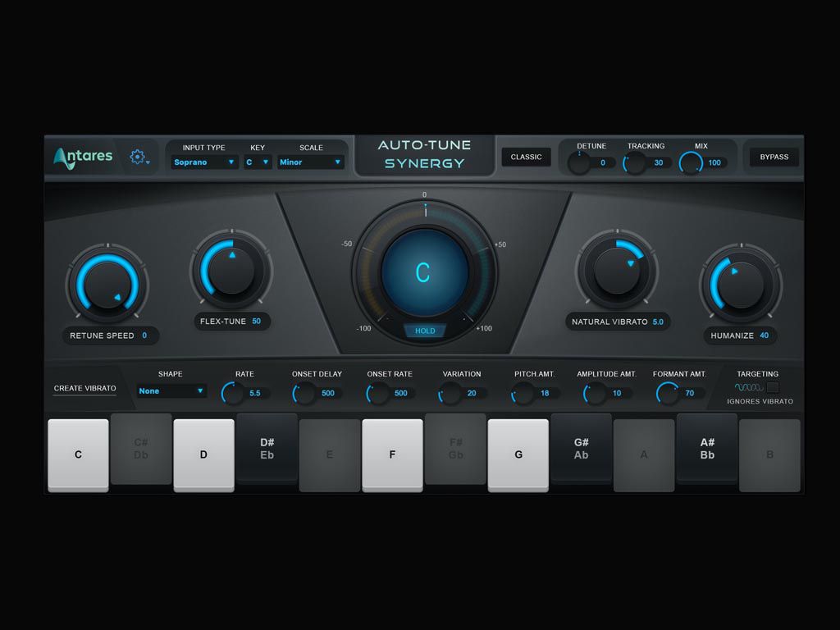Click the Retune Speed value 0
This screenshot has height=630, width=840.
pyautogui.click(x=144, y=336)
